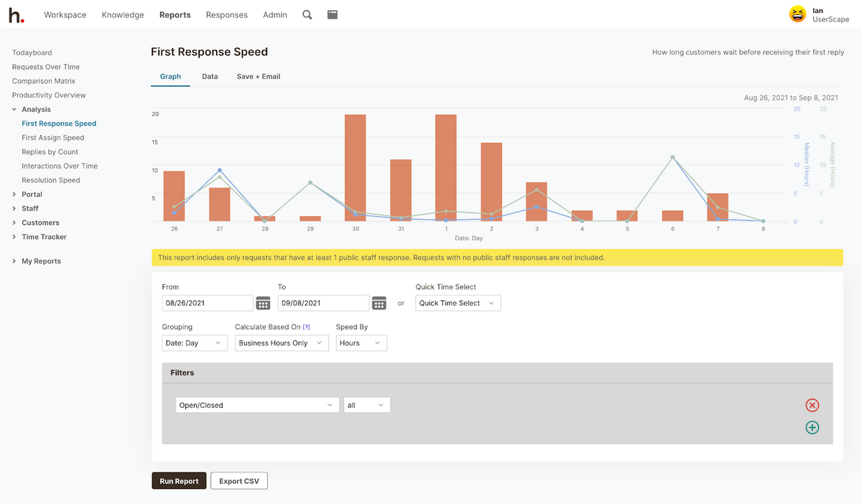The image size is (862, 504).
Task: Add a new filter with green plus
Action: click(812, 427)
